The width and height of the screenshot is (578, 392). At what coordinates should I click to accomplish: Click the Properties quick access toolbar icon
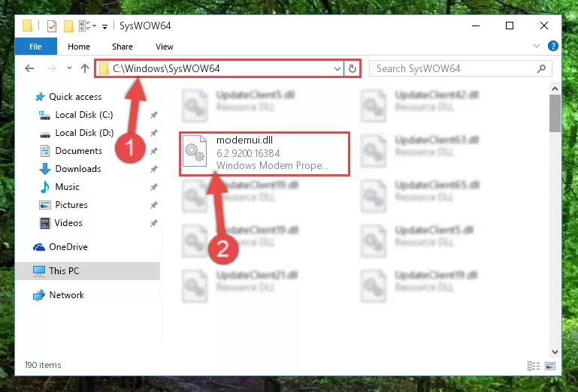(x=52, y=26)
